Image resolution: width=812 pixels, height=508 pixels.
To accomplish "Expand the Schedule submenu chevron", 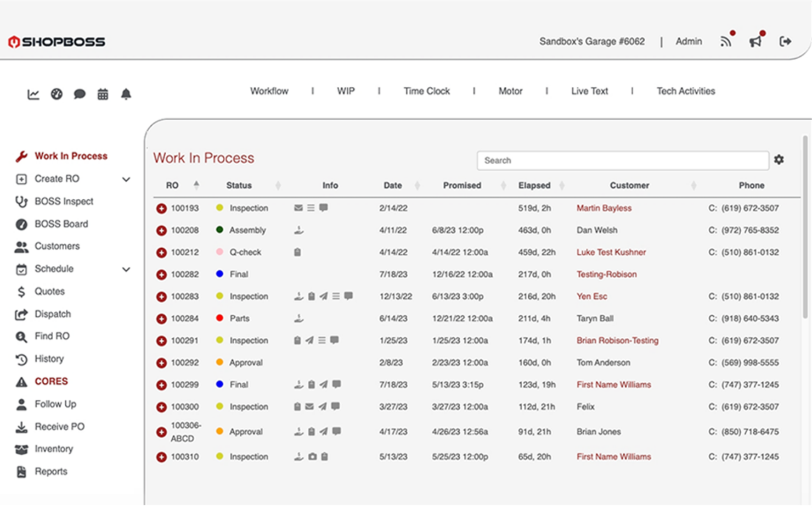I will tap(126, 269).
